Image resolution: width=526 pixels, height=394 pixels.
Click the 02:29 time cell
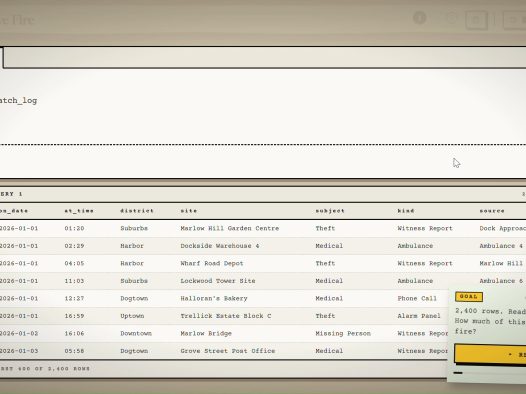(x=74, y=246)
